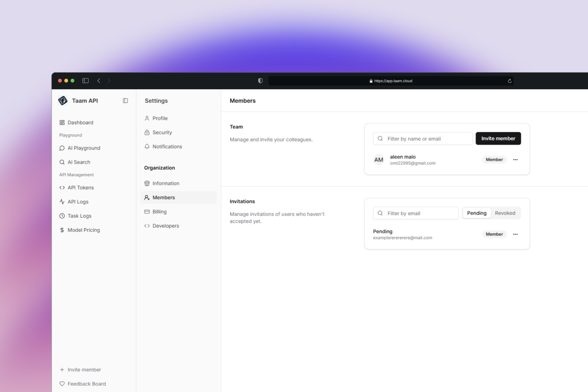Switch to Pending invitations
The image size is (588, 392).
point(477,213)
